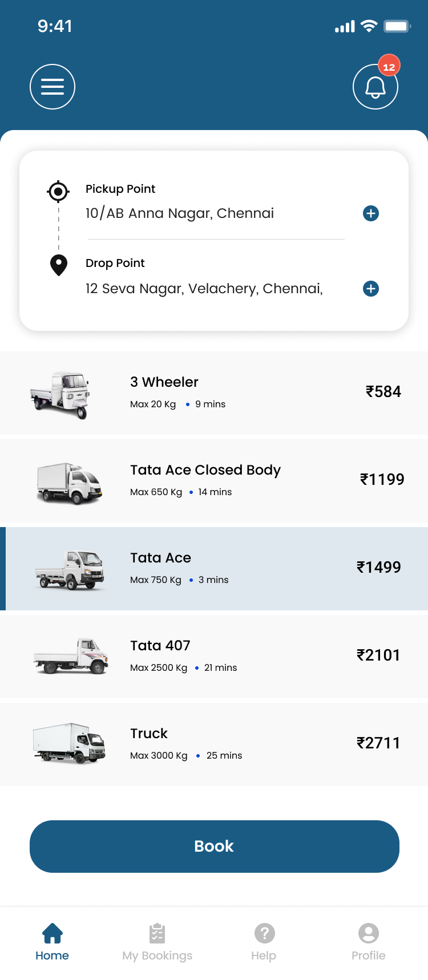The image size is (428, 980).
Task: Go to Home tab
Action: [x=52, y=941]
